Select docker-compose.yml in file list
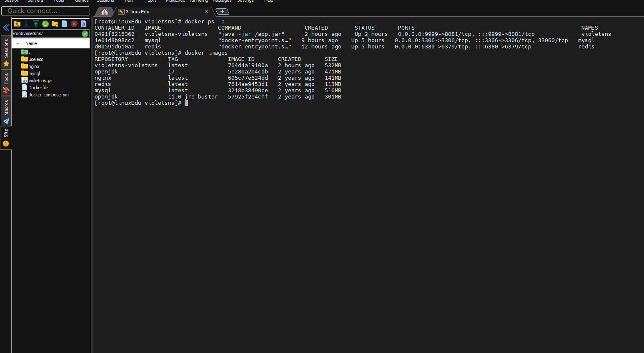Screen dimensions: 644x353 pyautogui.click(x=49, y=95)
